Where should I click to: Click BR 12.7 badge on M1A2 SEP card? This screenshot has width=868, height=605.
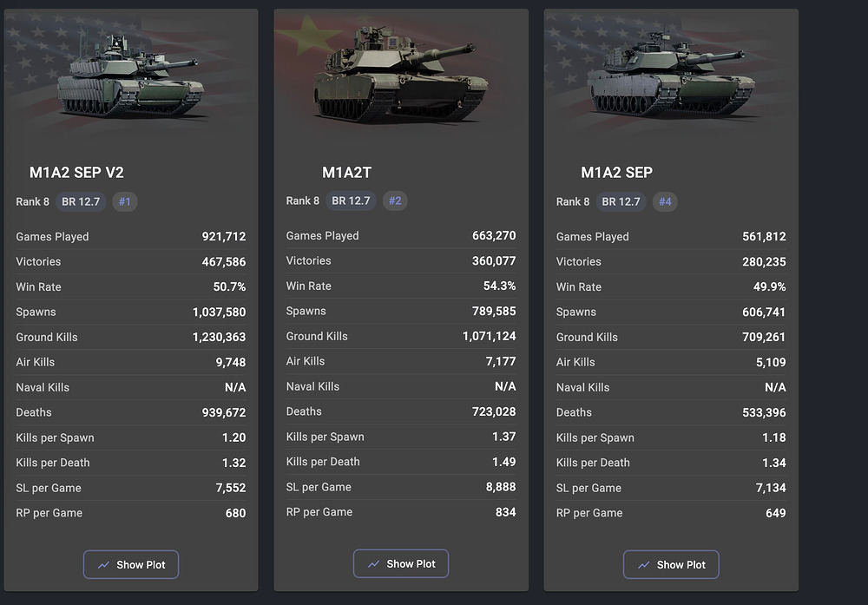point(621,202)
